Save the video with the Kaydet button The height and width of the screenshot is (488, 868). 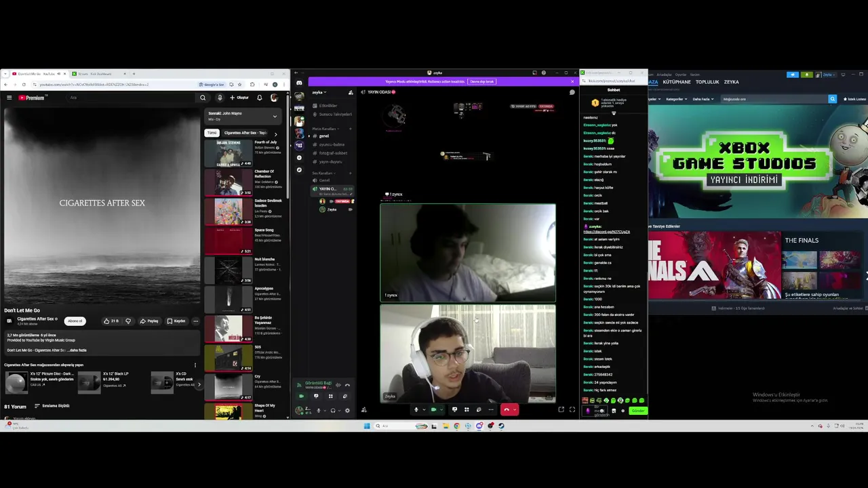click(176, 321)
